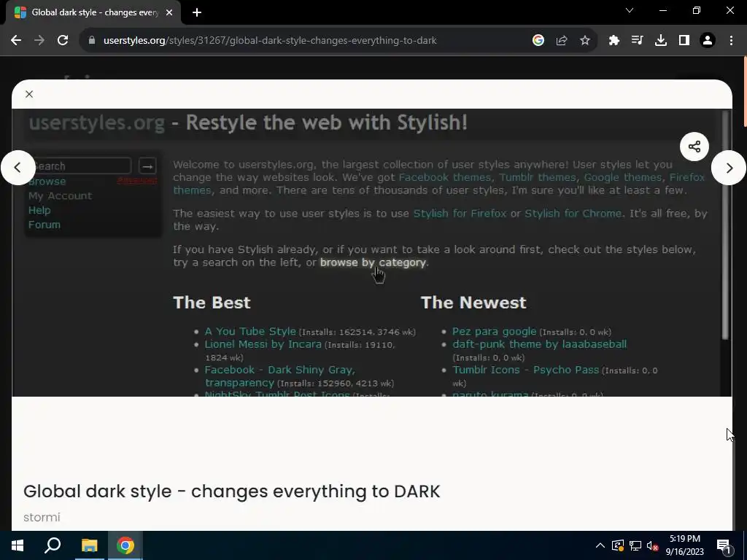747x560 pixels.
Task: Click The Best heading
Action: (212, 303)
